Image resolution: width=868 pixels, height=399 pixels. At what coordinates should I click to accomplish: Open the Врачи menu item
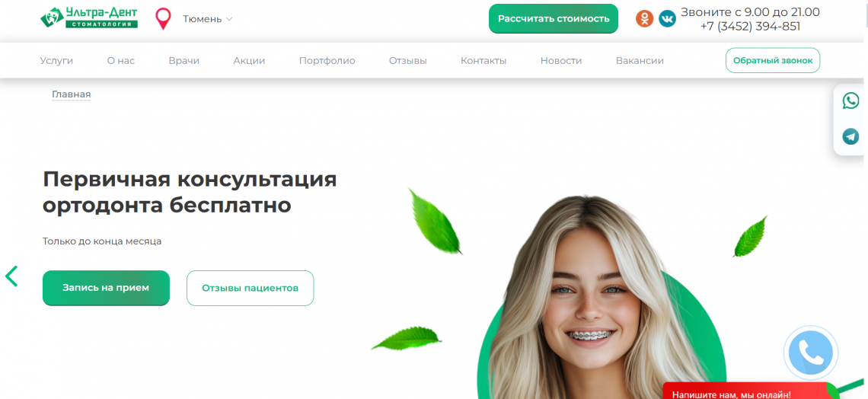(183, 61)
